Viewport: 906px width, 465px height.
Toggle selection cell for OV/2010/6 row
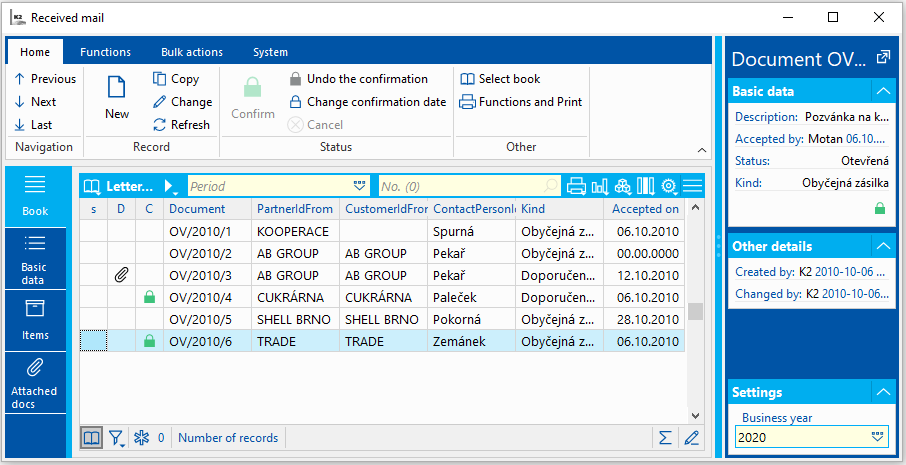click(93, 341)
